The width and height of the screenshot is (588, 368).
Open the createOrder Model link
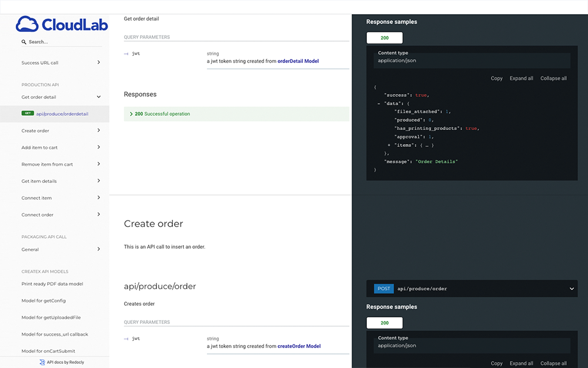(299, 346)
